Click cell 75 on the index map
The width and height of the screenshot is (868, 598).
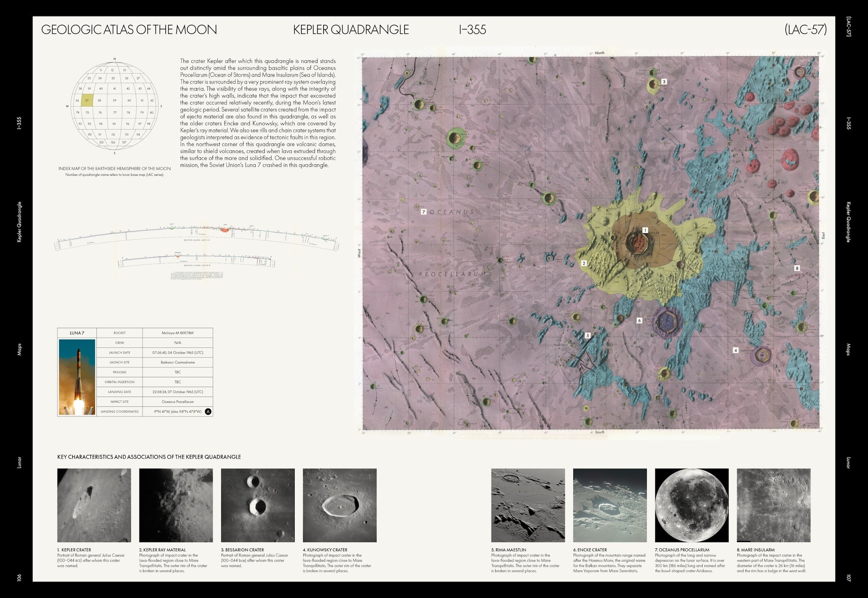pyautogui.click(x=87, y=112)
